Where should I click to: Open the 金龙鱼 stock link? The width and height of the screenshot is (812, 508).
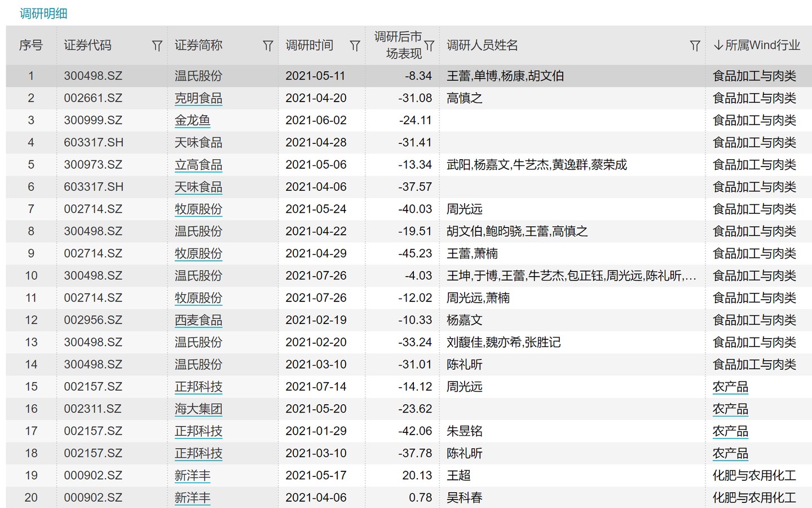point(192,120)
